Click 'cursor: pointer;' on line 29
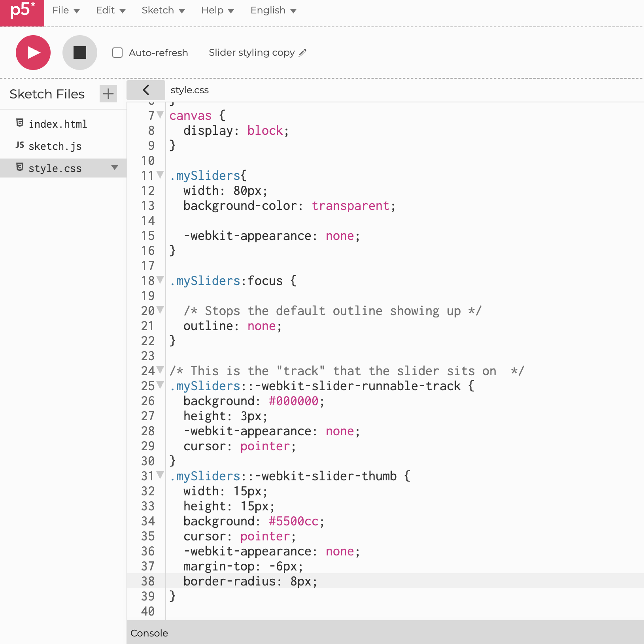 pos(240,446)
